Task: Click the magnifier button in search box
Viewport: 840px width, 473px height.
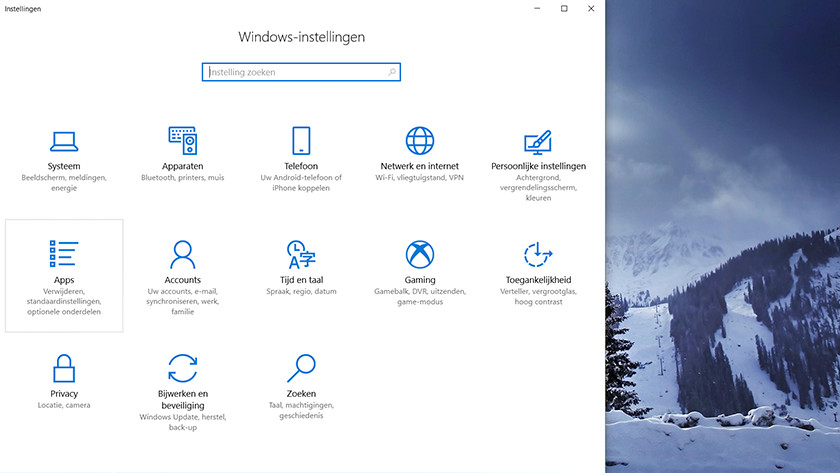Action: [x=392, y=72]
